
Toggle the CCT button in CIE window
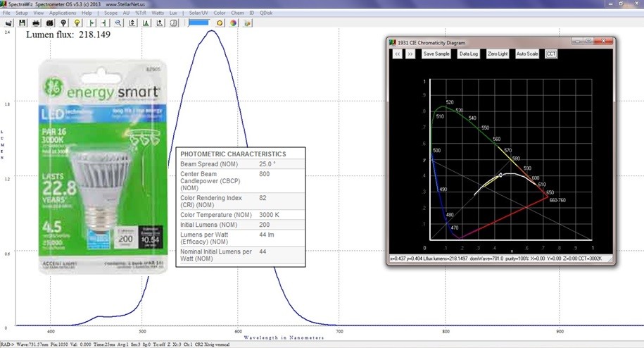pyautogui.click(x=551, y=54)
